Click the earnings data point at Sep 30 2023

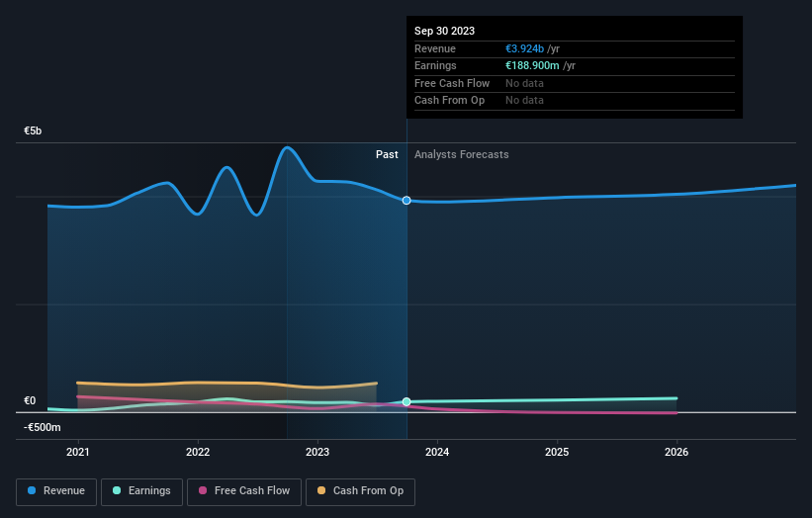406,401
